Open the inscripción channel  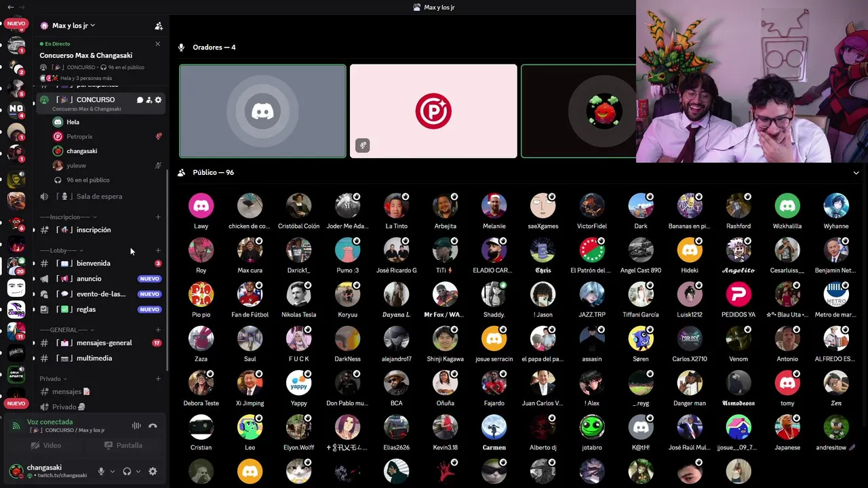point(100,230)
